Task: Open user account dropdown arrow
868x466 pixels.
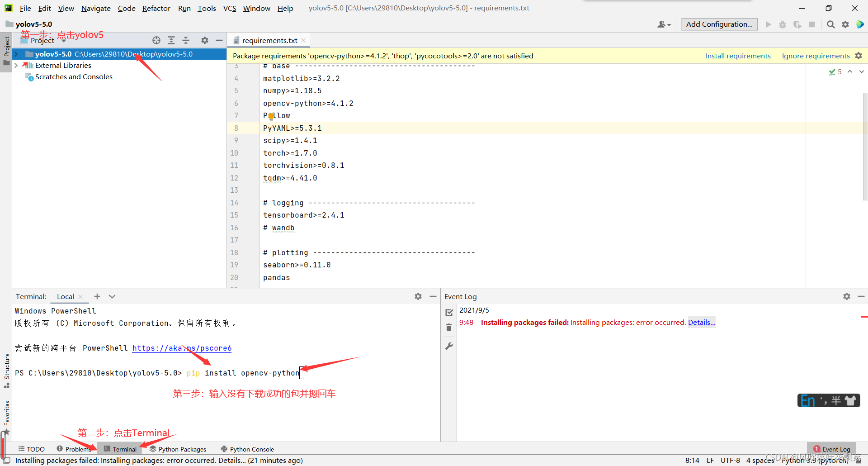Action: 670,25
